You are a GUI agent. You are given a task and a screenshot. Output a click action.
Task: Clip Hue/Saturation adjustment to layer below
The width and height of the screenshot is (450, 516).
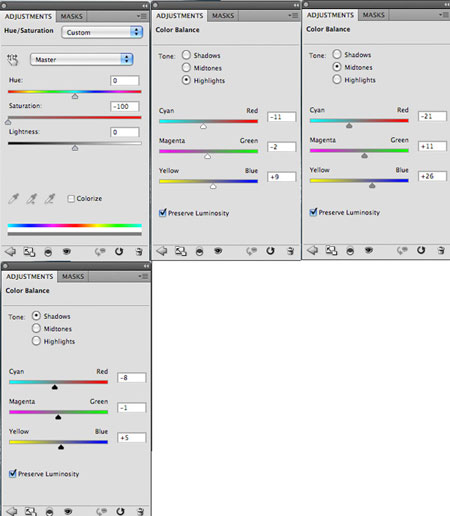point(48,252)
